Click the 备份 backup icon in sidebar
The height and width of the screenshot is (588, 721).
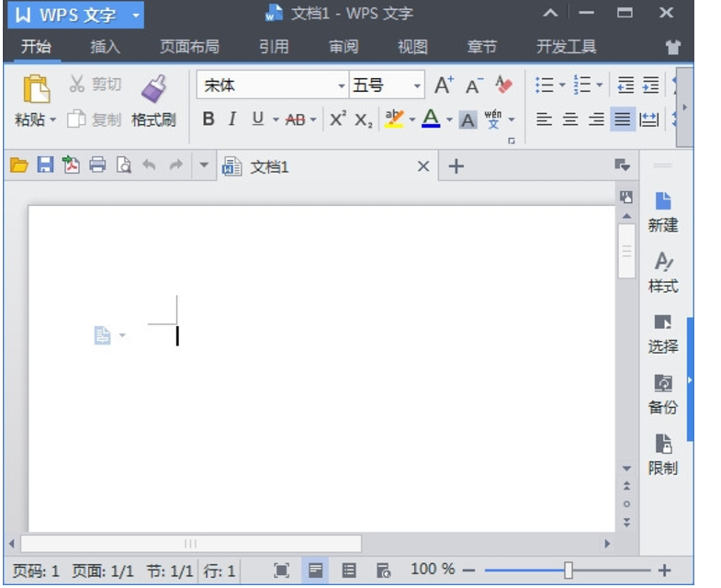pos(663,393)
